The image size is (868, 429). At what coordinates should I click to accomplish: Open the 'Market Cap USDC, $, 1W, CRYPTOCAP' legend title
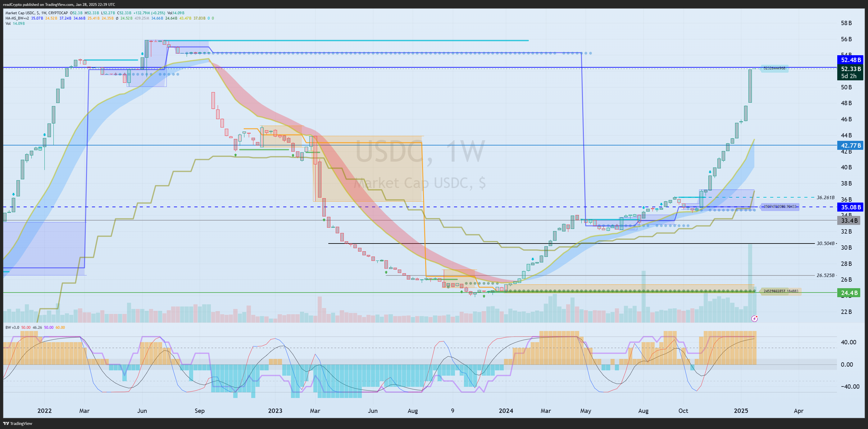(36, 13)
